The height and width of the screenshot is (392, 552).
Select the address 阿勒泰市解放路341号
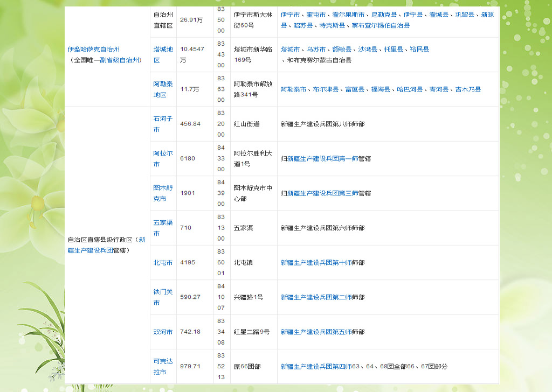coord(253,89)
